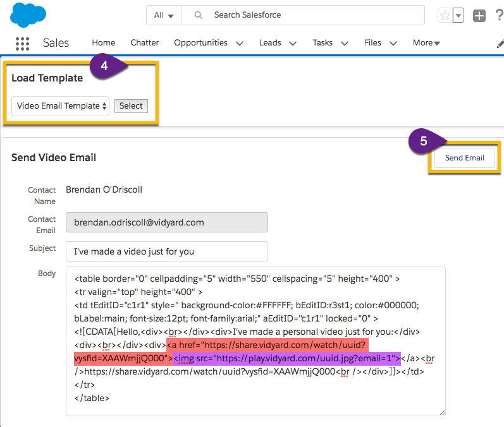Screen dimensions: 504x427
Task: Click into the Subject field
Action: click(x=167, y=251)
